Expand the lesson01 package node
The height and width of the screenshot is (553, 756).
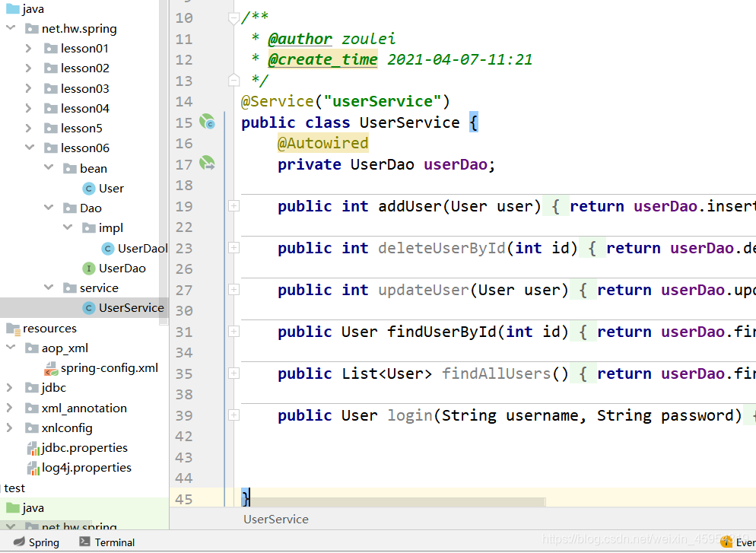click(x=28, y=49)
